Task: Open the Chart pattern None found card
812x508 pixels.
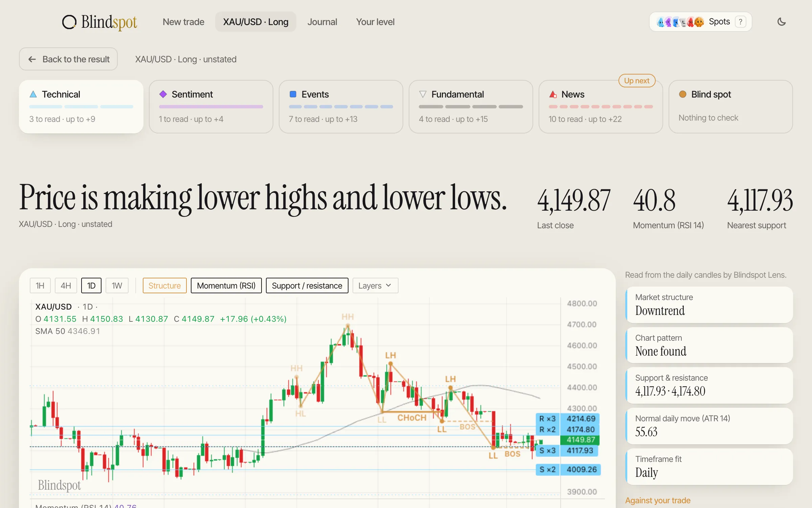Action: tap(709, 345)
